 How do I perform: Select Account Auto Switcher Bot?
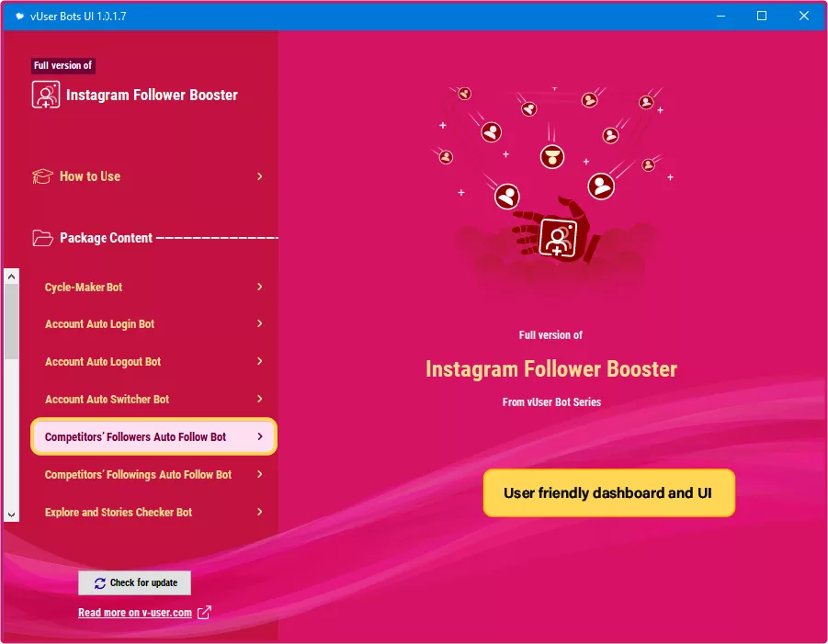coord(153,399)
